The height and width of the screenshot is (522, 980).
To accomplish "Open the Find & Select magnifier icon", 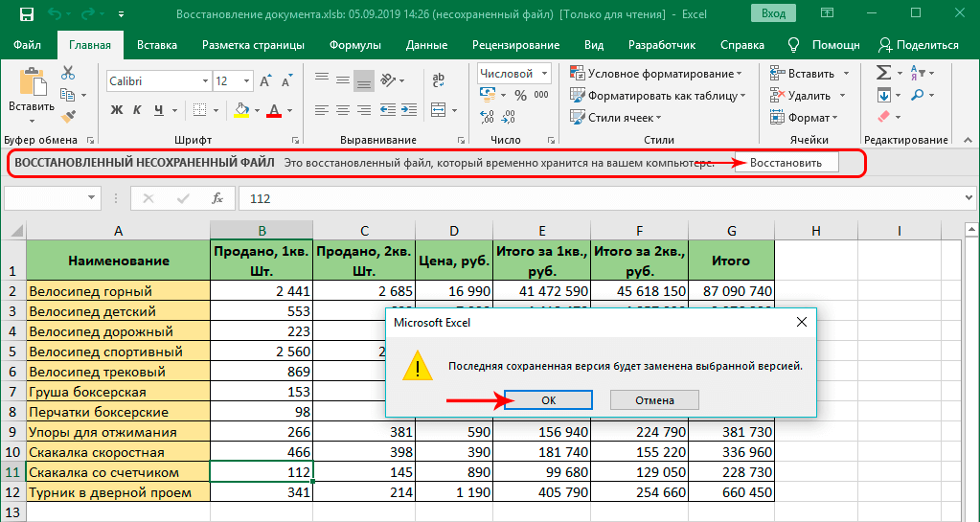I will click(x=919, y=95).
